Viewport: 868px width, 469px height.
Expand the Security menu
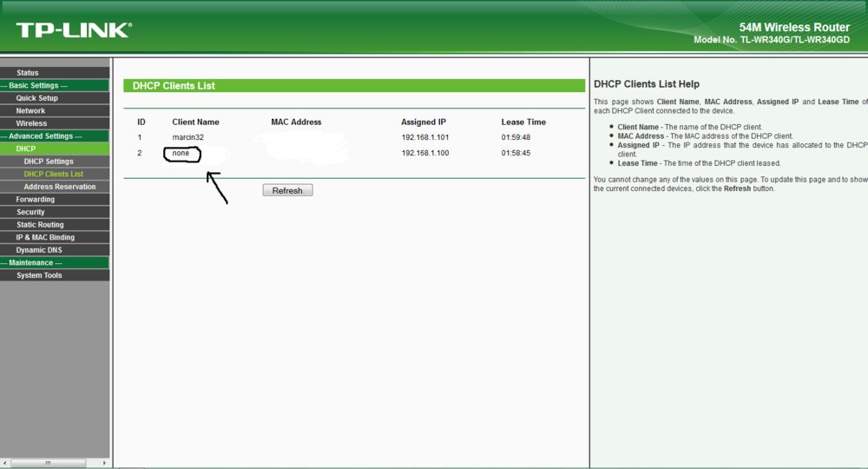[30, 212]
